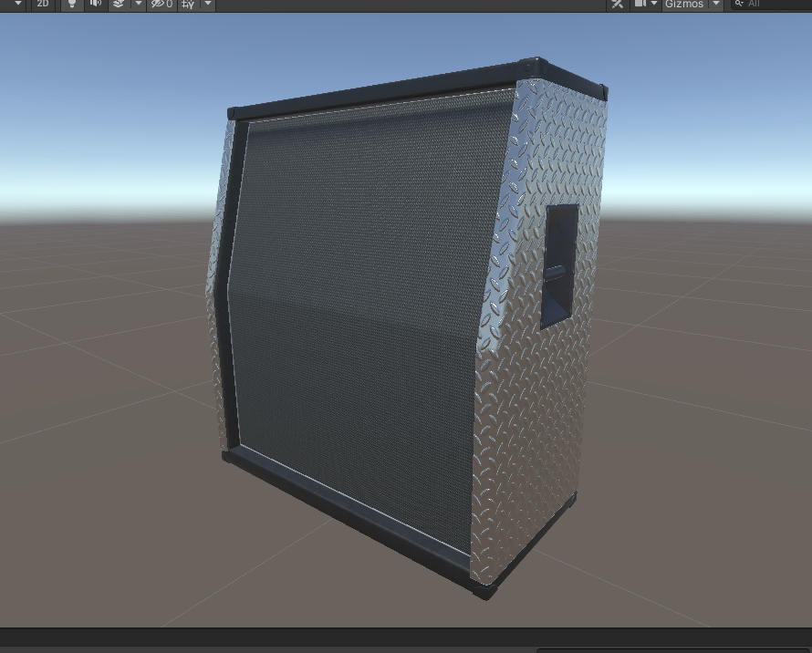This screenshot has height=653, width=812.
Task: Open the Gizmos dropdown menu
Action: 714,5
